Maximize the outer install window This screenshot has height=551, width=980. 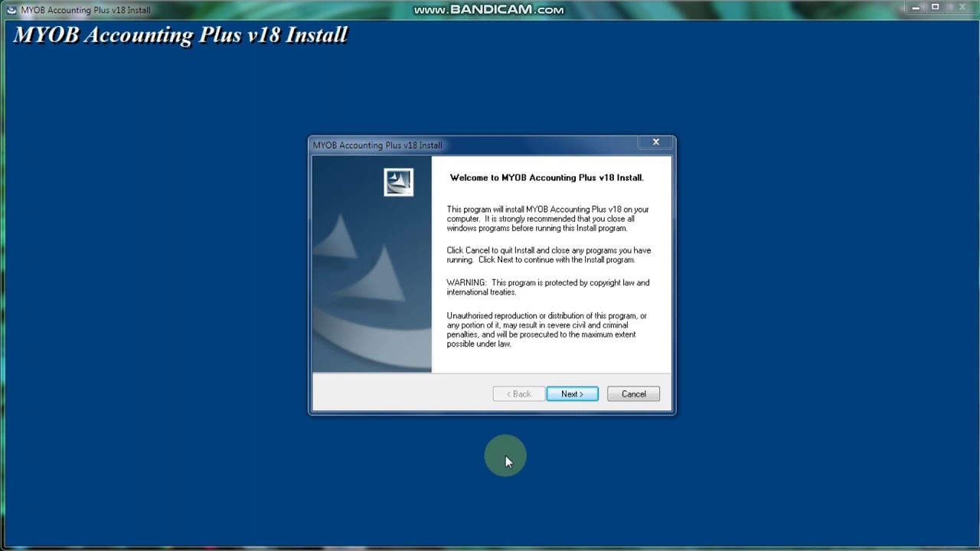point(935,8)
